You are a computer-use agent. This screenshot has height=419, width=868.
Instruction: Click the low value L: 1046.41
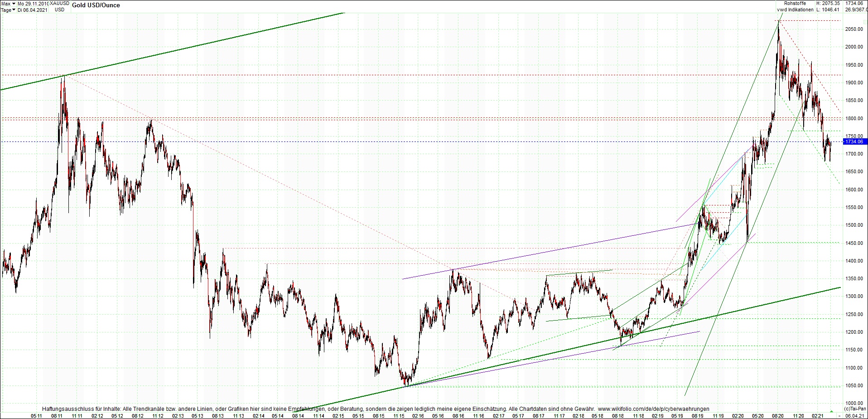click(x=828, y=10)
